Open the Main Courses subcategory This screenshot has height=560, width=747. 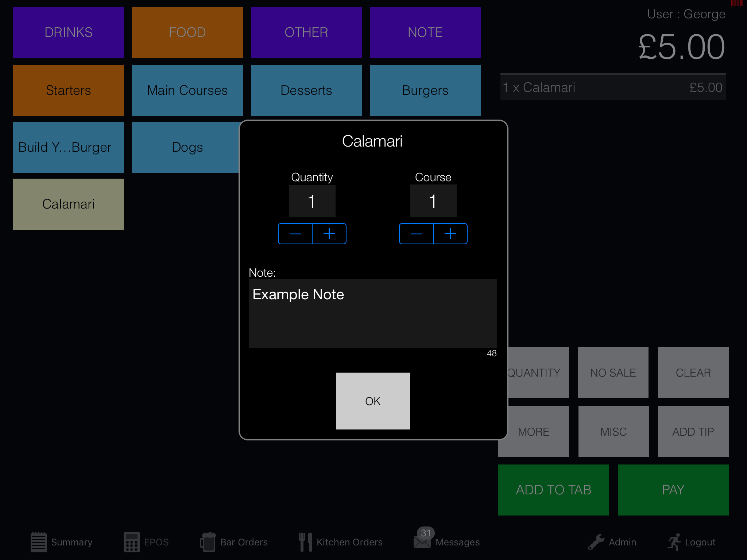pos(187,90)
